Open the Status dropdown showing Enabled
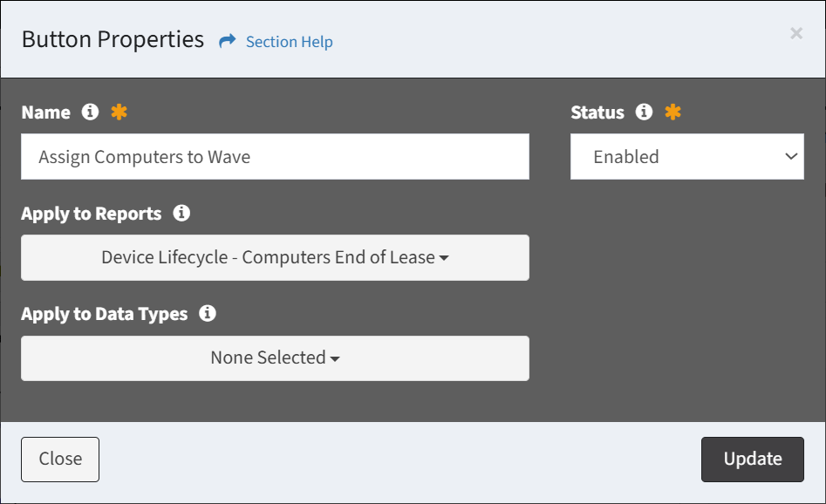Screen dimensions: 826x504 pyautogui.click(x=687, y=156)
